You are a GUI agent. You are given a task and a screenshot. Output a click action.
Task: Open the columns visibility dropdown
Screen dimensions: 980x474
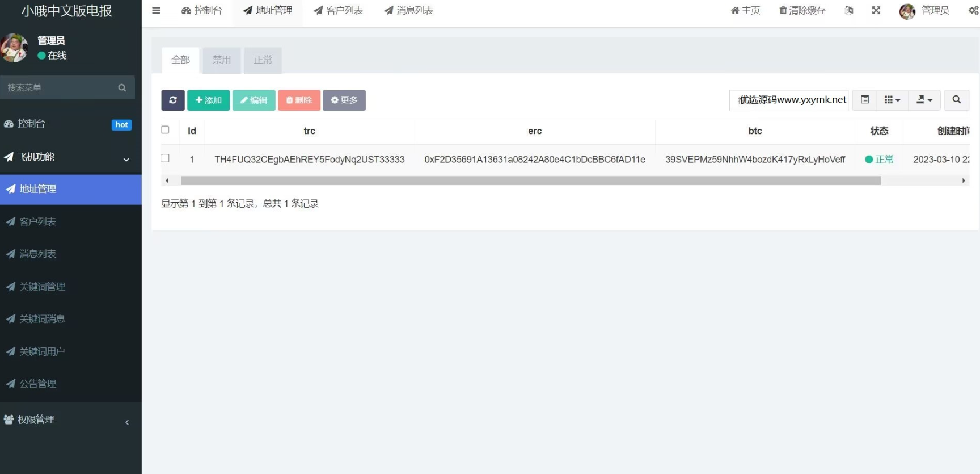[x=893, y=100]
